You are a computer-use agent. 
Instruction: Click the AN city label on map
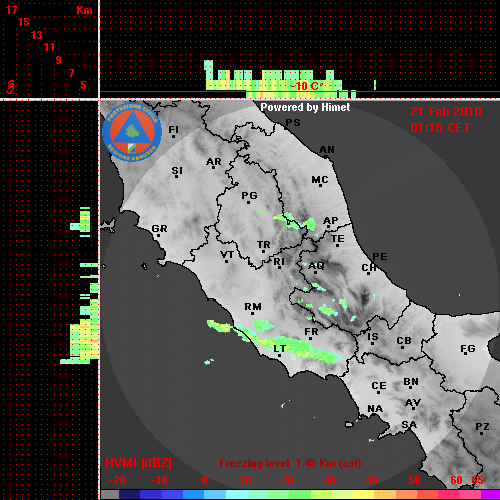[327, 150]
